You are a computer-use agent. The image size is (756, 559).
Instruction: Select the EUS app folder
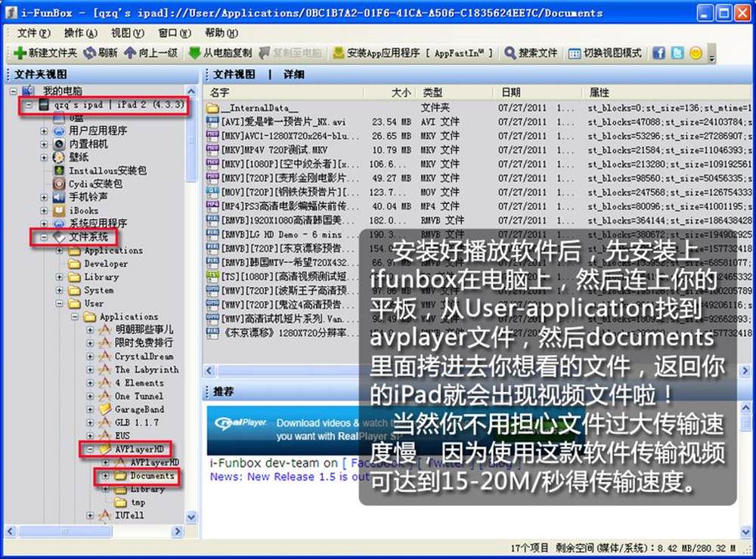pyautogui.click(x=122, y=435)
